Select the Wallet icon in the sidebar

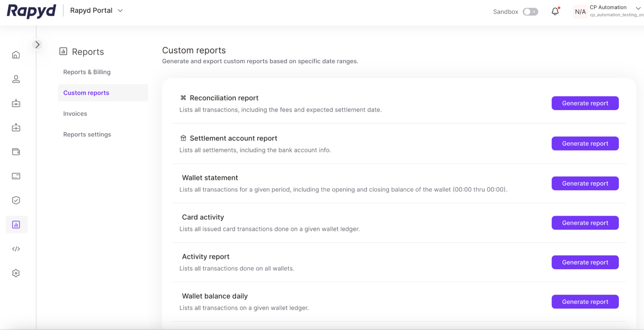tap(16, 151)
